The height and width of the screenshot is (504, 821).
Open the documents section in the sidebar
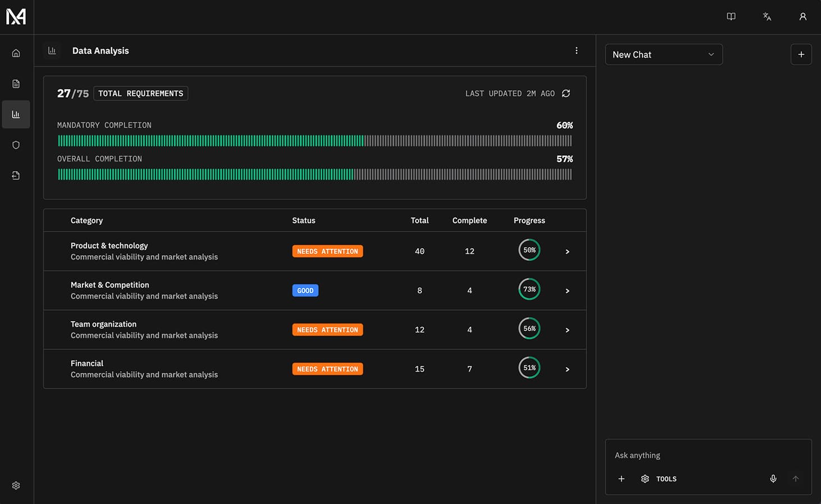click(16, 83)
